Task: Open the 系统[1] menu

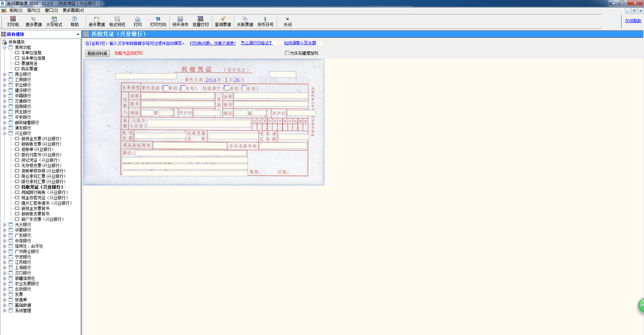Action: [x=15, y=10]
